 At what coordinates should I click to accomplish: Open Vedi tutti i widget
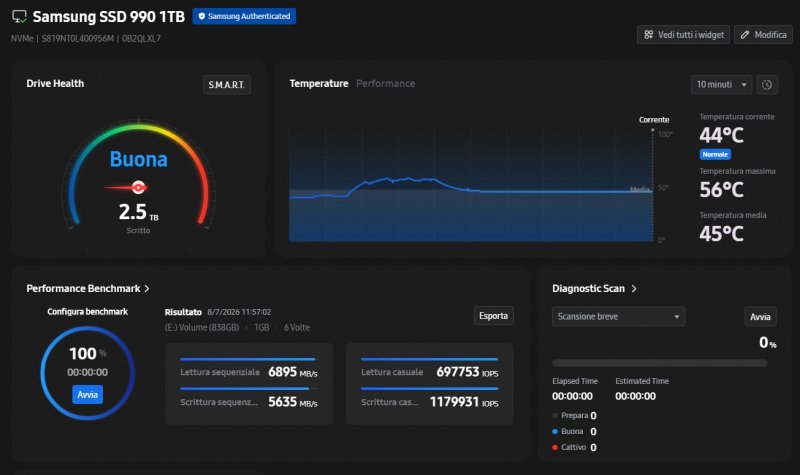click(x=683, y=35)
